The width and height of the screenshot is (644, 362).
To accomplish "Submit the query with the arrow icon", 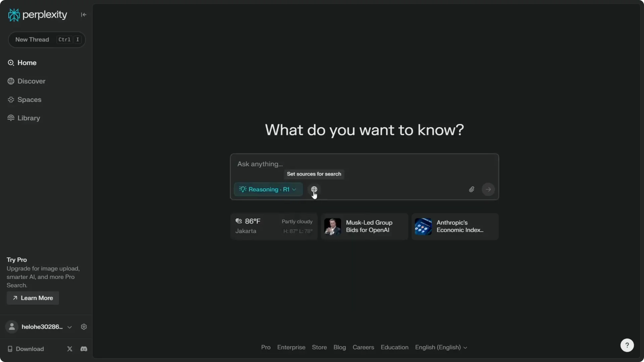I will [488, 189].
